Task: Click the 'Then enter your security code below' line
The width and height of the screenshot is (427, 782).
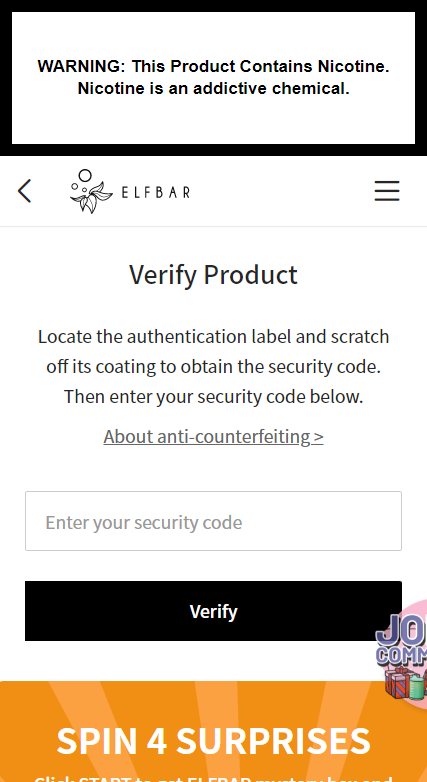Action: click(214, 397)
